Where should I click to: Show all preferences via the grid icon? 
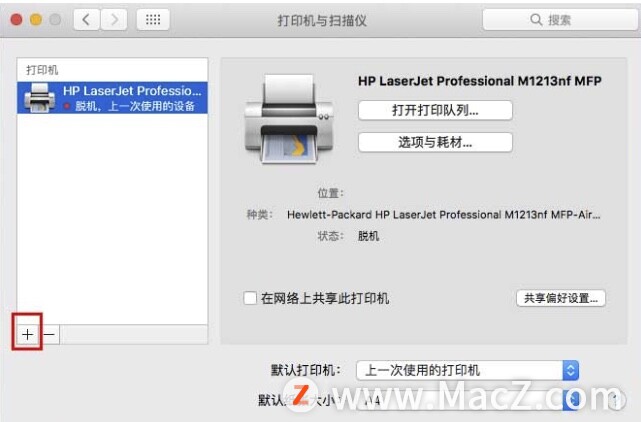click(153, 19)
